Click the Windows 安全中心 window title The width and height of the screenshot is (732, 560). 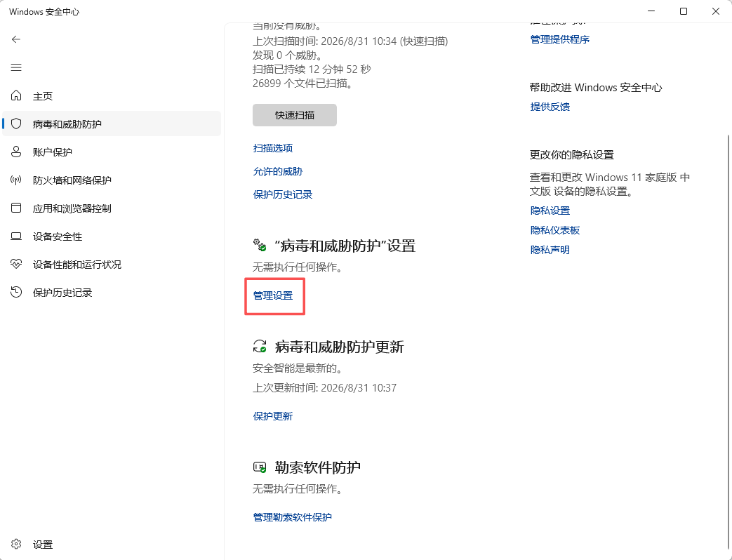[x=44, y=12]
